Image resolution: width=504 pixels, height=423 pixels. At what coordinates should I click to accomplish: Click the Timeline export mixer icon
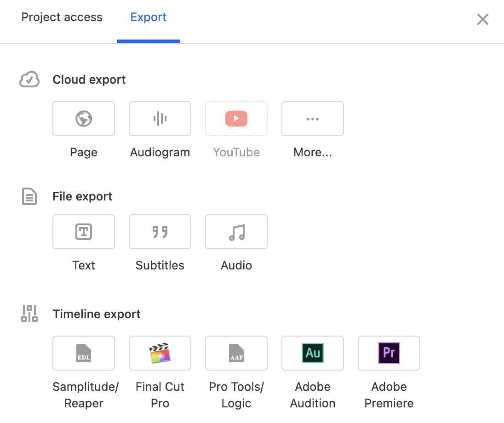(29, 314)
